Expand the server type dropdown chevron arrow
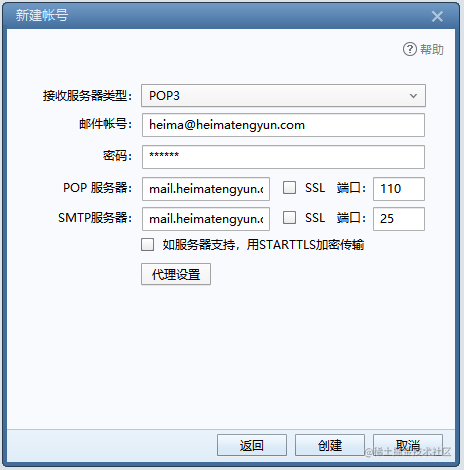Viewport: 464px width, 470px height. (413, 96)
